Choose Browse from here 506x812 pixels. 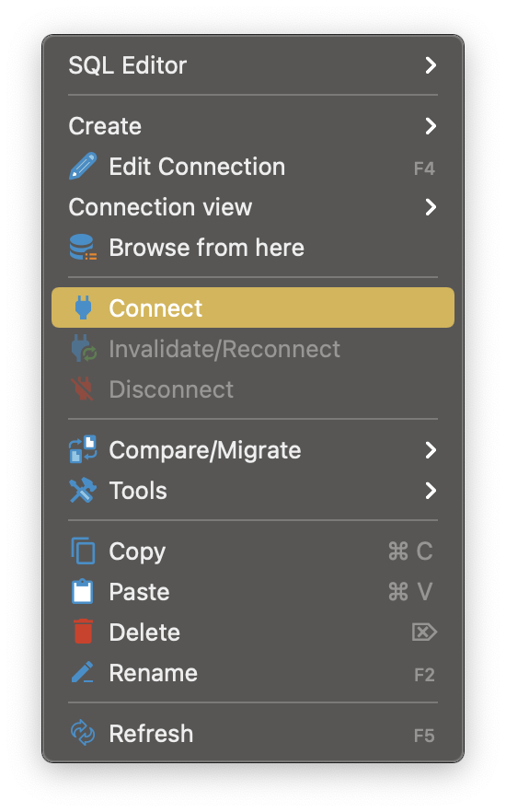coord(253,247)
